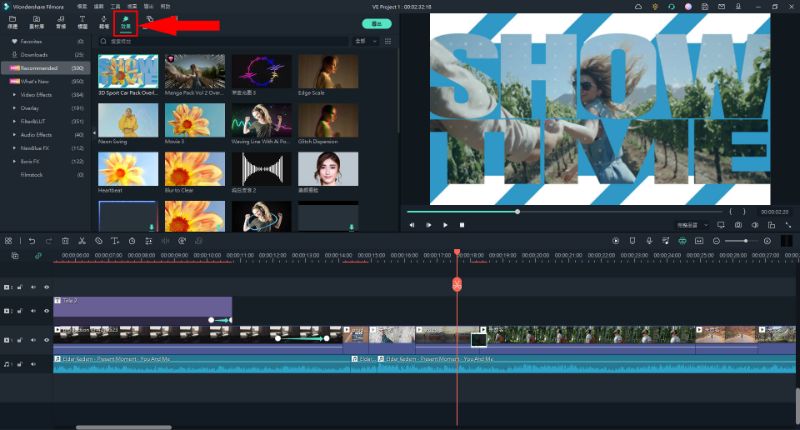Mute the music audio track
The width and height of the screenshot is (800, 430).
[x=33, y=364]
